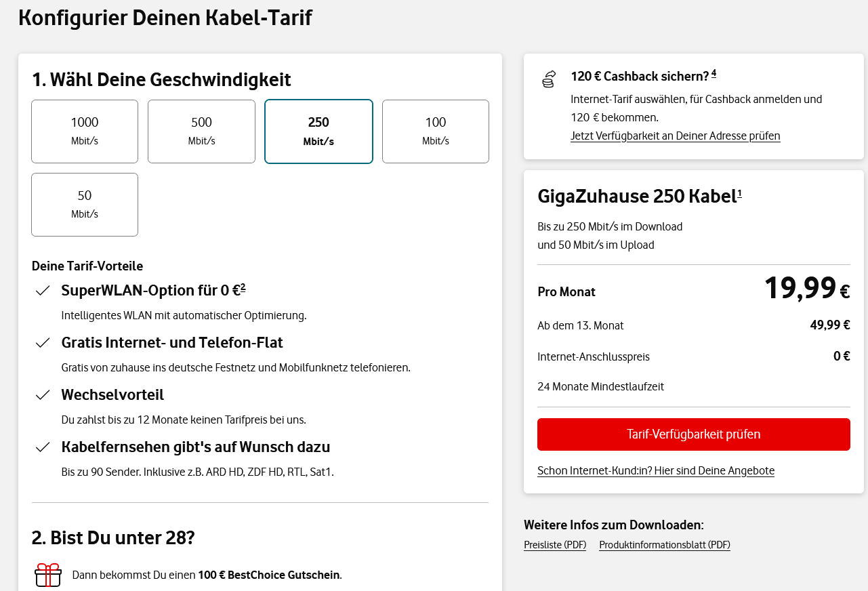Image resolution: width=868 pixels, height=591 pixels.
Task: Open footnote 2 beside SuperWLAN-Option
Action: tap(243, 287)
